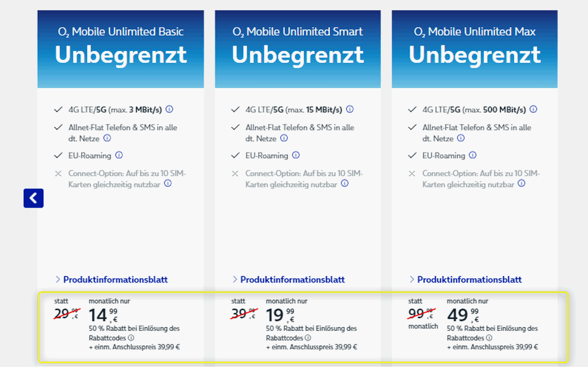Click the X on Connect-Option in Max plan
Screen dimensions: 588x367
pos(411,173)
